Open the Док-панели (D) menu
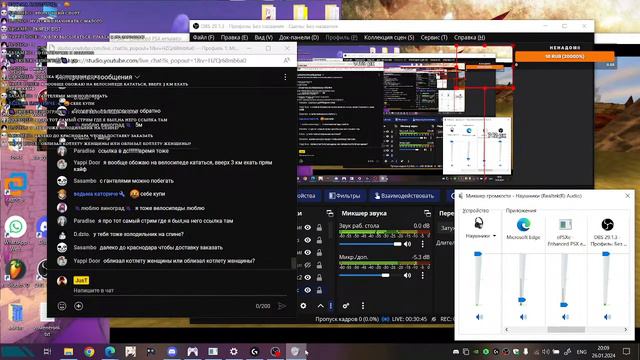Image resolution: width=640 pixels, height=360 pixels. pyautogui.click(x=299, y=38)
